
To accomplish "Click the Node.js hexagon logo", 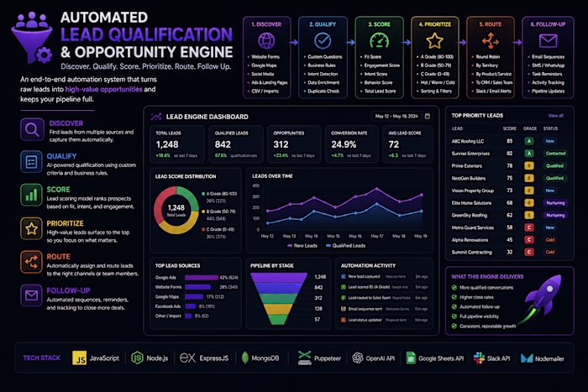I will tap(137, 358).
